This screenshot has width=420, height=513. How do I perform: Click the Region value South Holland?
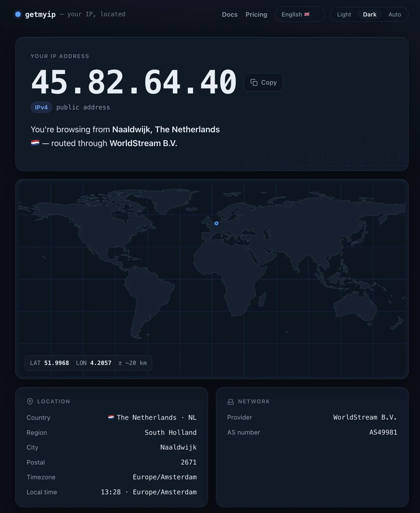point(171,432)
